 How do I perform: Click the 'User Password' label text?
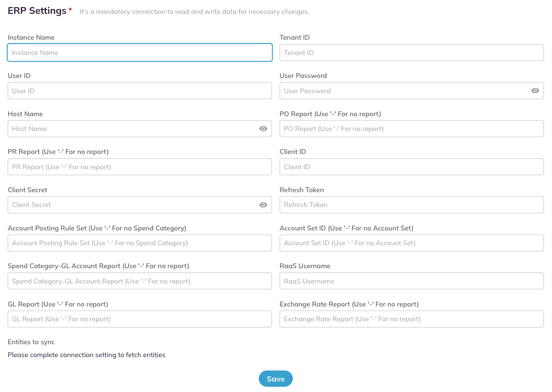(303, 76)
